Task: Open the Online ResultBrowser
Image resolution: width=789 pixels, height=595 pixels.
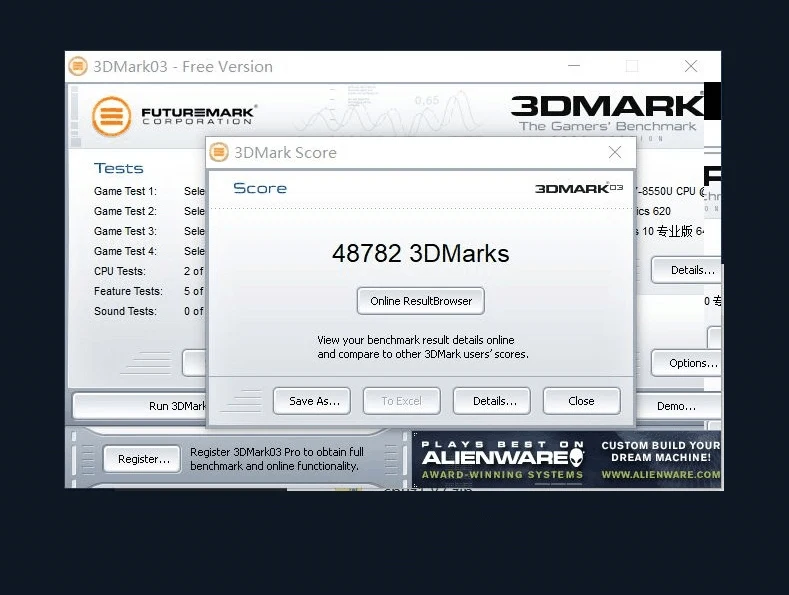Action: coord(420,301)
